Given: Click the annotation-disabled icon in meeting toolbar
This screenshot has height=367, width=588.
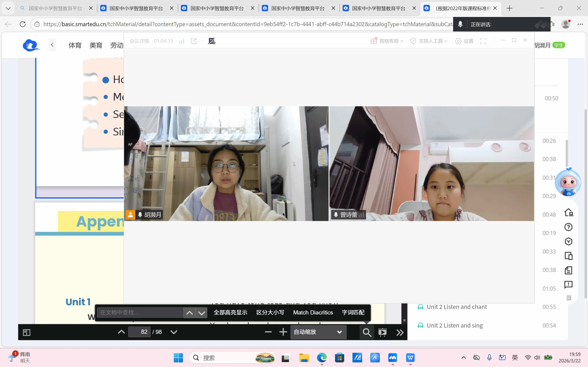Looking at the screenshot, I should point(212,41).
